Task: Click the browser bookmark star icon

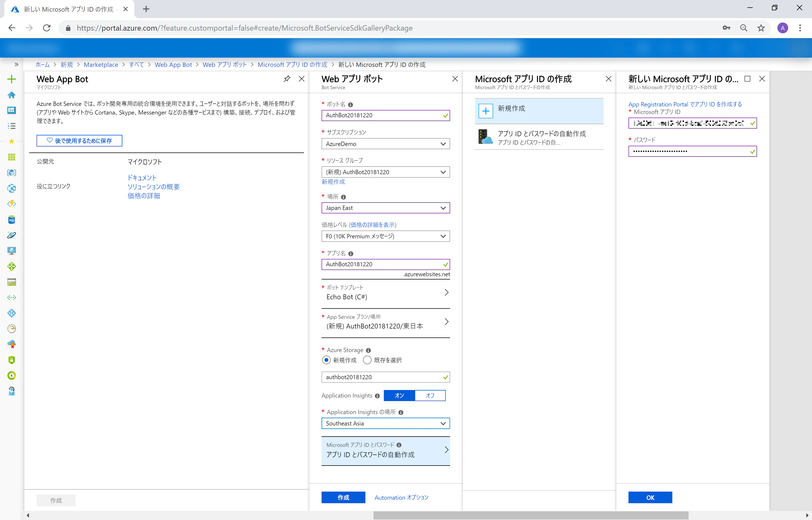Action: tap(761, 28)
